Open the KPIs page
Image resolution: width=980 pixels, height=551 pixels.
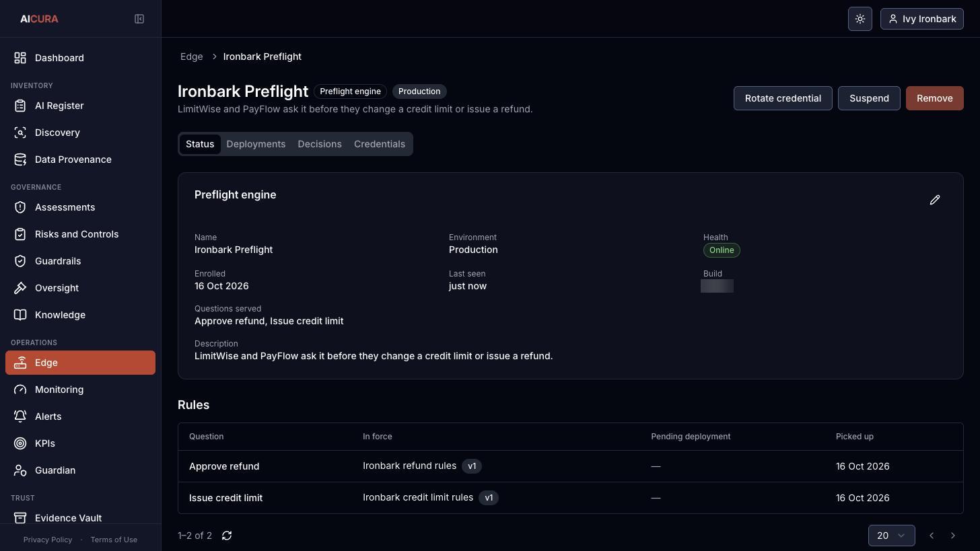[80, 443]
